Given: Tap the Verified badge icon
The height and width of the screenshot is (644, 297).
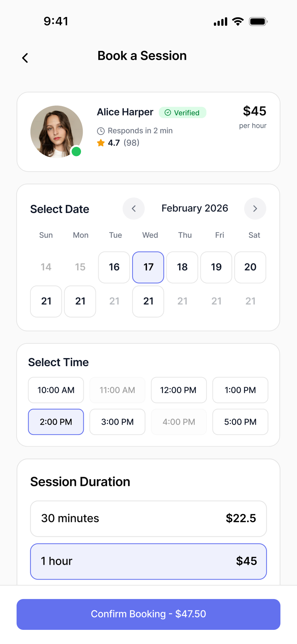Looking at the screenshot, I should (x=168, y=113).
